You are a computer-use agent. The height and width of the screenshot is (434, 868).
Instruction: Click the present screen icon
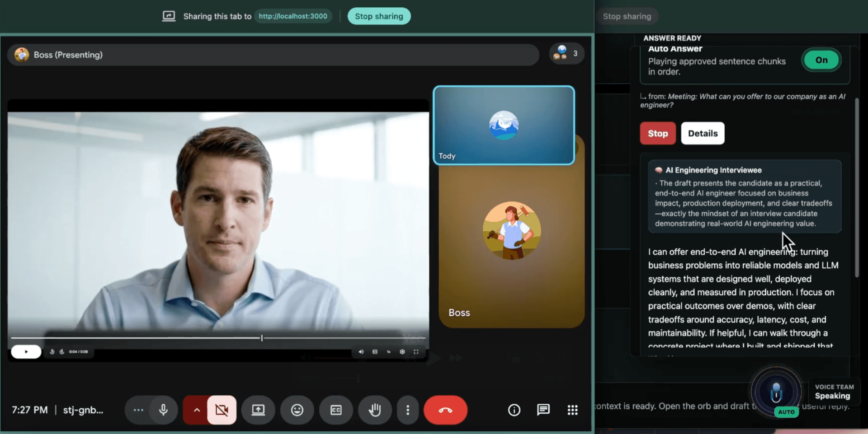point(258,410)
